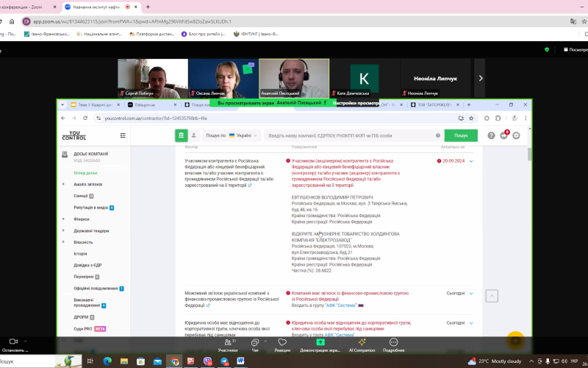Expand the sanctioned corporate group row chevron
Image resolution: width=588 pixels, height=368 pixels.
[x=471, y=323]
